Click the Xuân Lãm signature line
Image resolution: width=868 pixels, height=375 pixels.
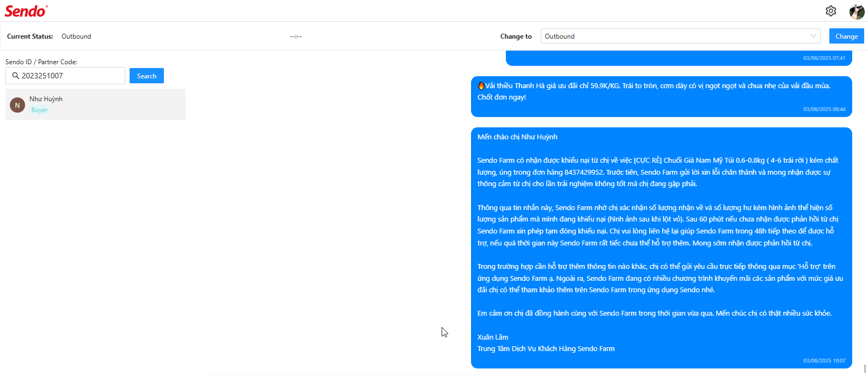[493, 337]
